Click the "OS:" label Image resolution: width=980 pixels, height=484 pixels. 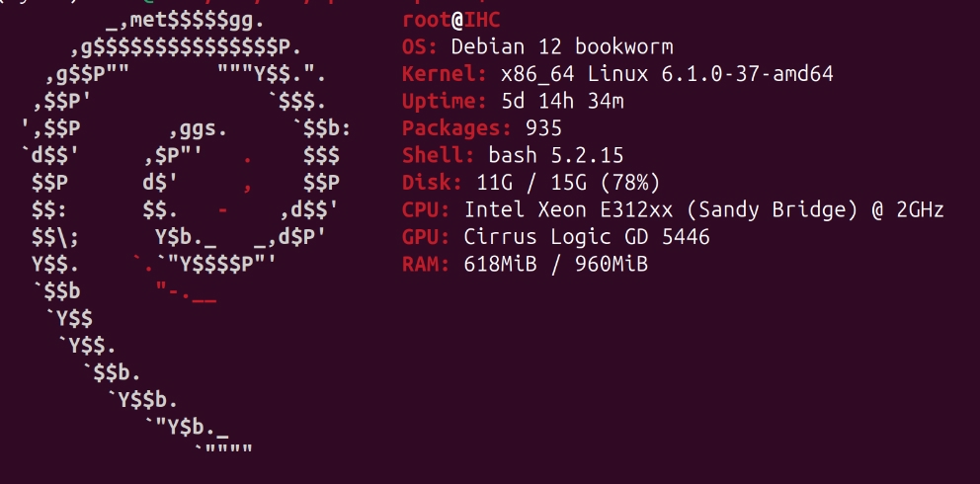(421, 47)
